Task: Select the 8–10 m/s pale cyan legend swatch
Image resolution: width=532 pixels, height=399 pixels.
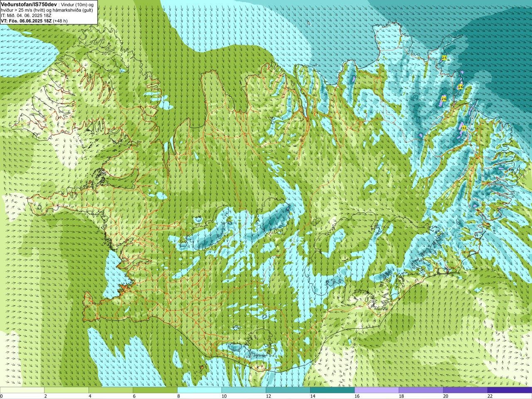Action: [x=199, y=390]
